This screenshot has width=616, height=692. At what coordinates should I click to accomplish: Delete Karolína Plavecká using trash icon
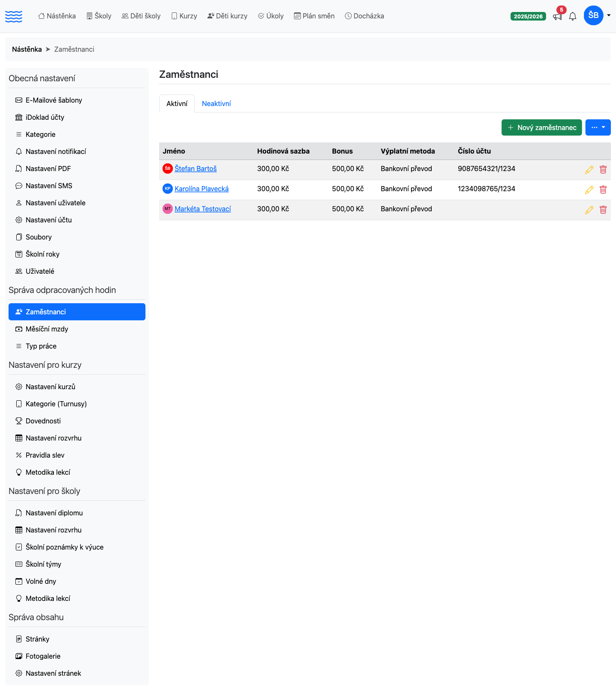pos(603,190)
